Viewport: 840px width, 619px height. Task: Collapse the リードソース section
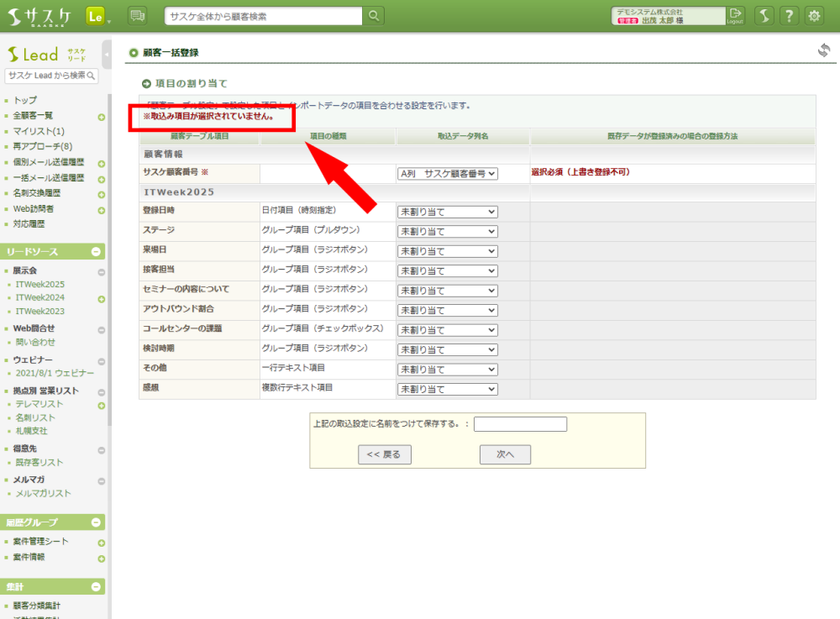(x=96, y=251)
